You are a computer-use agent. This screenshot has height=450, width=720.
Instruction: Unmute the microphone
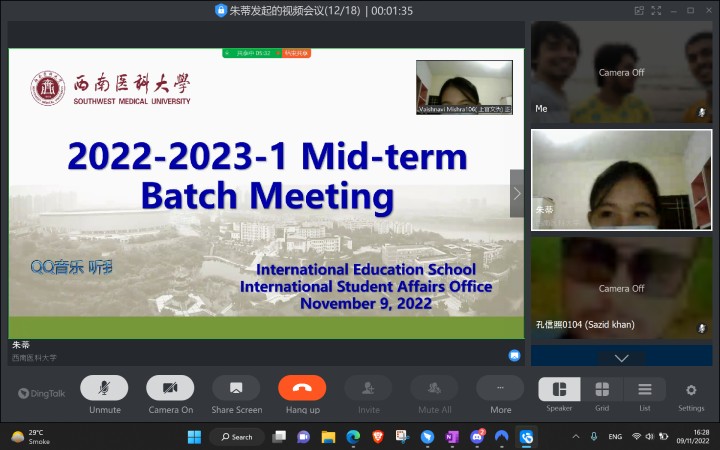pyautogui.click(x=104, y=388)
